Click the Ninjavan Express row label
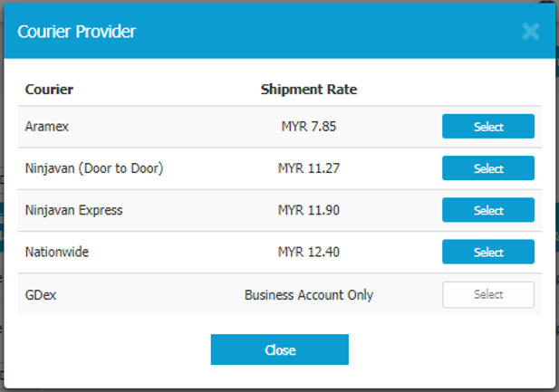Viewport: 559px width, 392px height. (73, 210)
